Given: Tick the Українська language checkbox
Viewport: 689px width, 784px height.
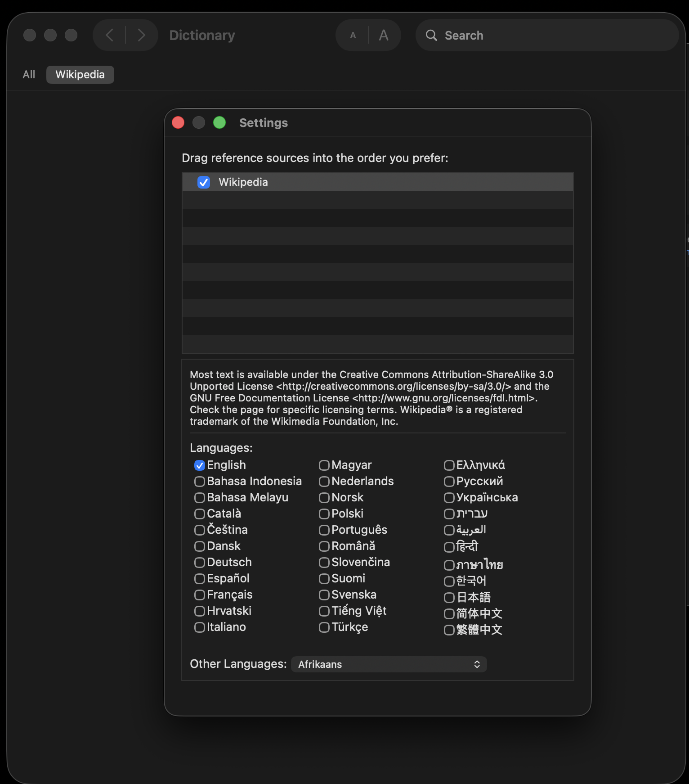Looking at the screenshot, I should [x=449, y=498].
